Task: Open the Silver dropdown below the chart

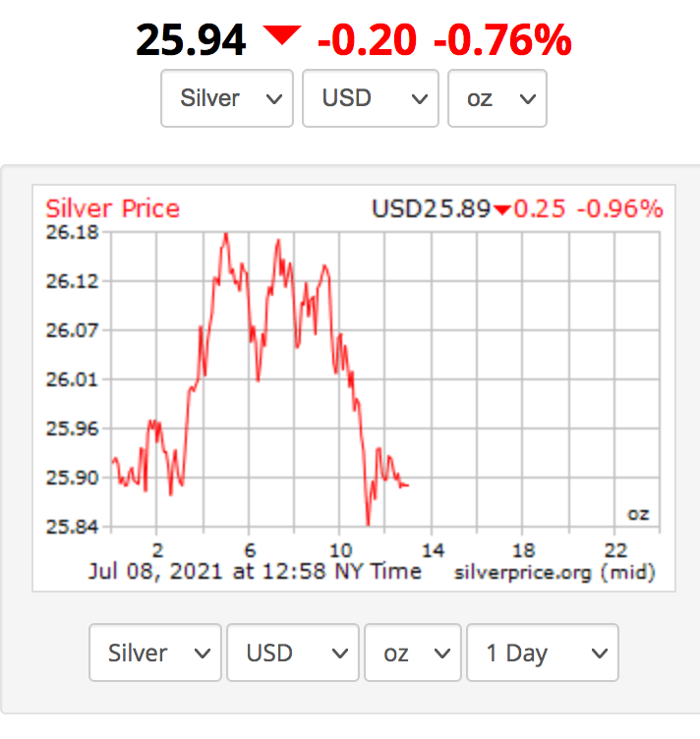Action: 155,653
